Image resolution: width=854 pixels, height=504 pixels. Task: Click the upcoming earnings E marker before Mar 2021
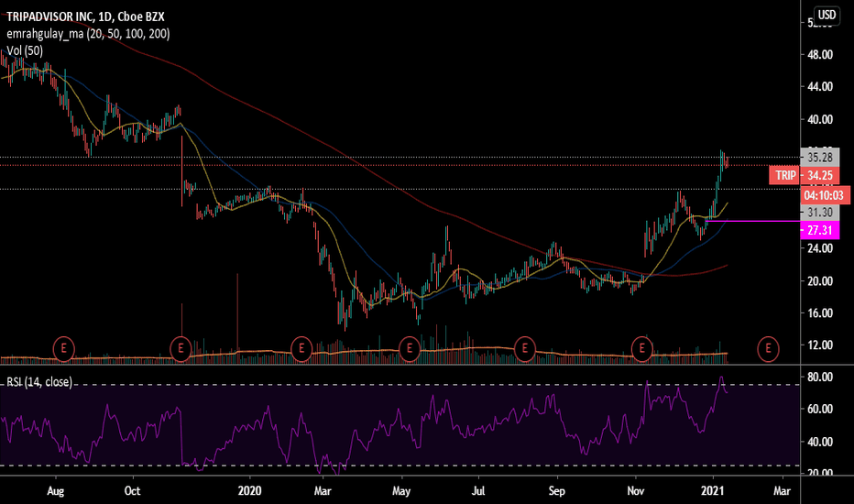tap(768, 348)
